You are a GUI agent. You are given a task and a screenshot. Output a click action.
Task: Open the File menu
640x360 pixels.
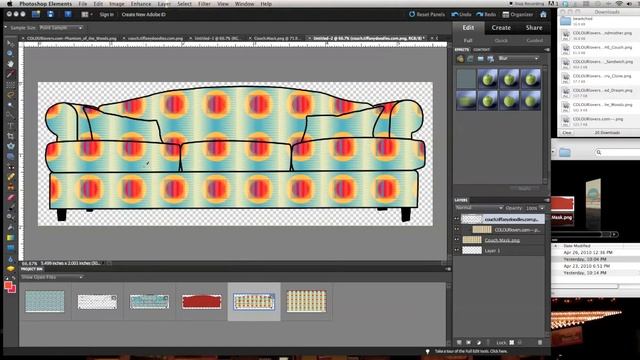click(x=83, y=4)
